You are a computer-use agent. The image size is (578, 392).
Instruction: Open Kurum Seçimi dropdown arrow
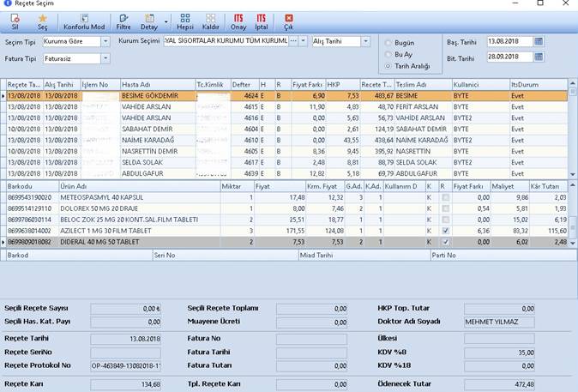coord(303,41)
